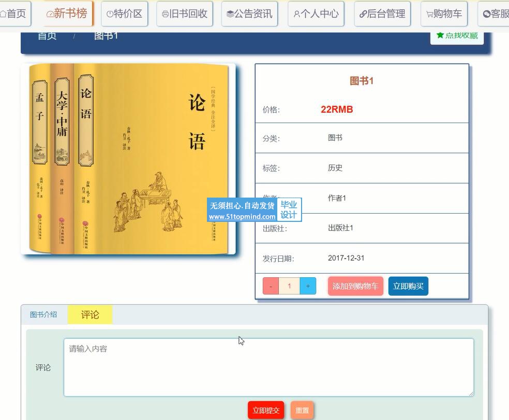Screen dimensions: 509x420
Task: Click the 历史 tag value
Action: coord(335,168)
